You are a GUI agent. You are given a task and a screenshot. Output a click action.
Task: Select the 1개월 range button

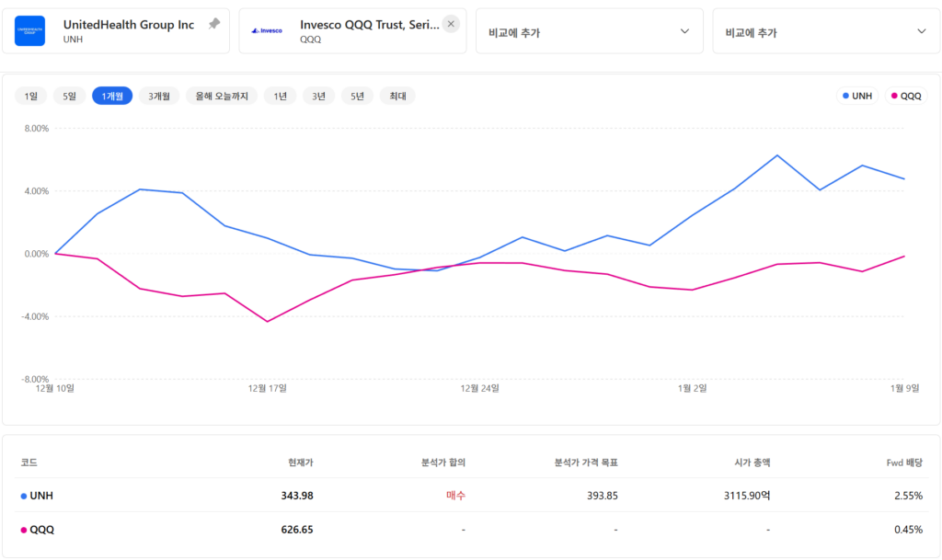tap(112, 96)
